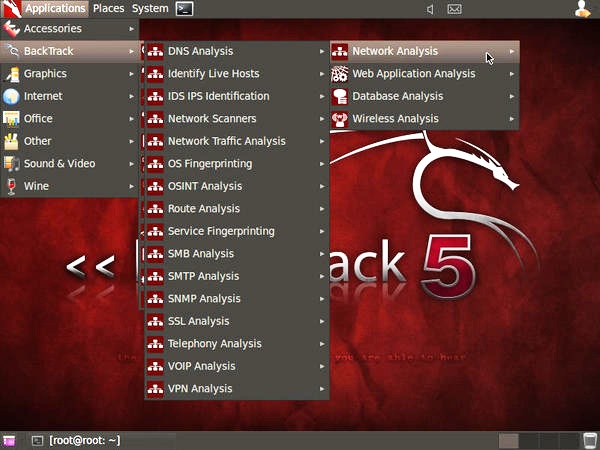Click the BackTrack dragon logo icon in panel
The image size is (600, 450).
11,9
